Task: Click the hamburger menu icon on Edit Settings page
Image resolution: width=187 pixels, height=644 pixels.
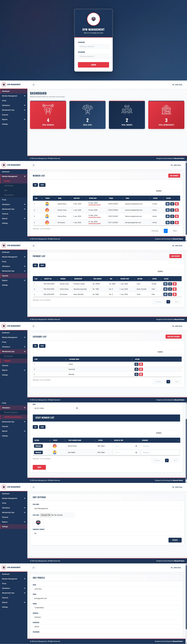Action: [34, 487]
